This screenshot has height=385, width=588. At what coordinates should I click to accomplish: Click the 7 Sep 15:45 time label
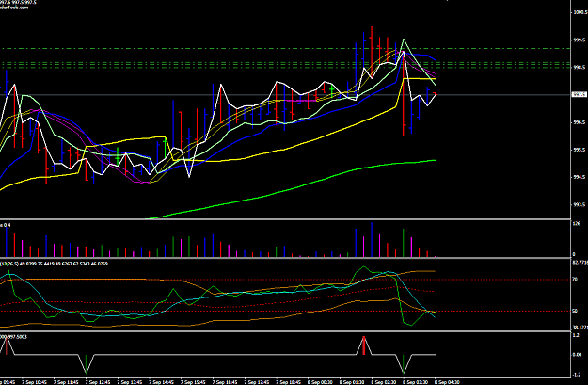click(194, 382)
